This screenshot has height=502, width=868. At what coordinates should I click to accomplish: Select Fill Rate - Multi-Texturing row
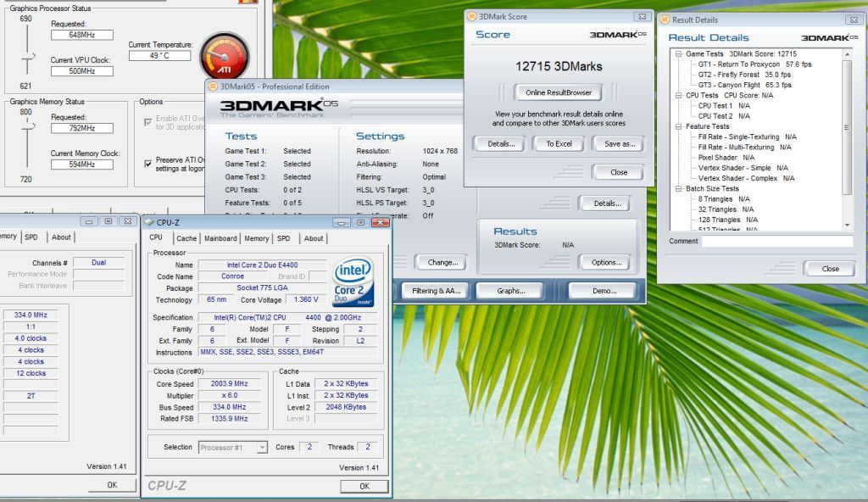pos(744,148)
